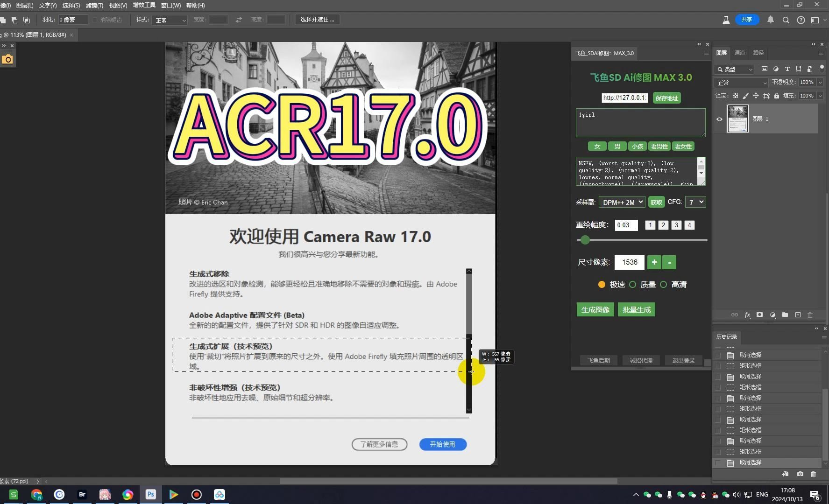Hide 图层 1 with its eye toggle
The height and width of the screenshot is (504, 829).
(x=720, y=119)
